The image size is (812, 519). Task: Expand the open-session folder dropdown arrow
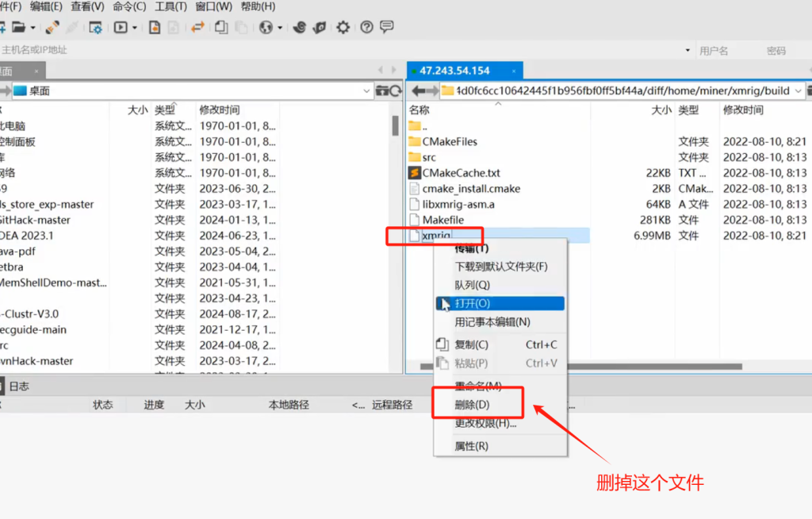33,28
